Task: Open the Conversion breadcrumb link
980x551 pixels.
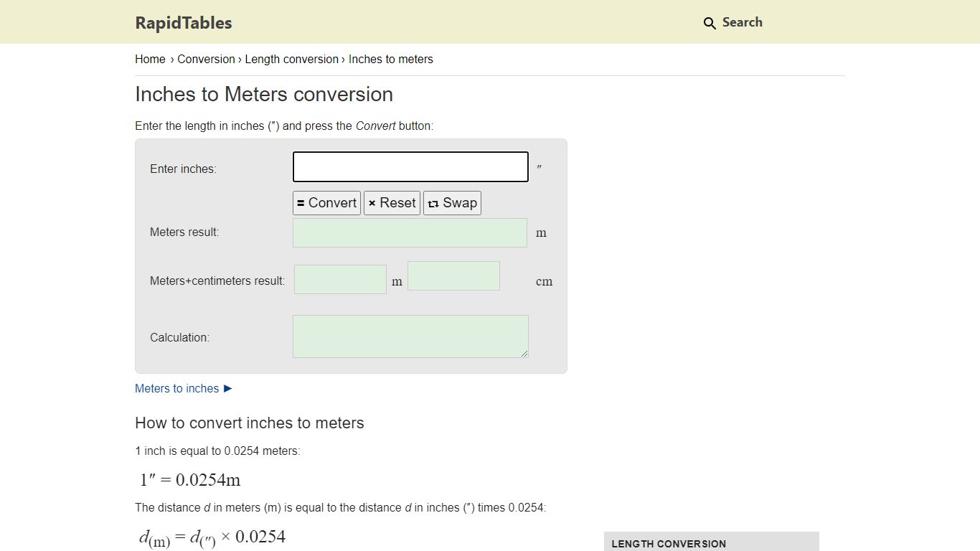Action: tap(206, 59)
